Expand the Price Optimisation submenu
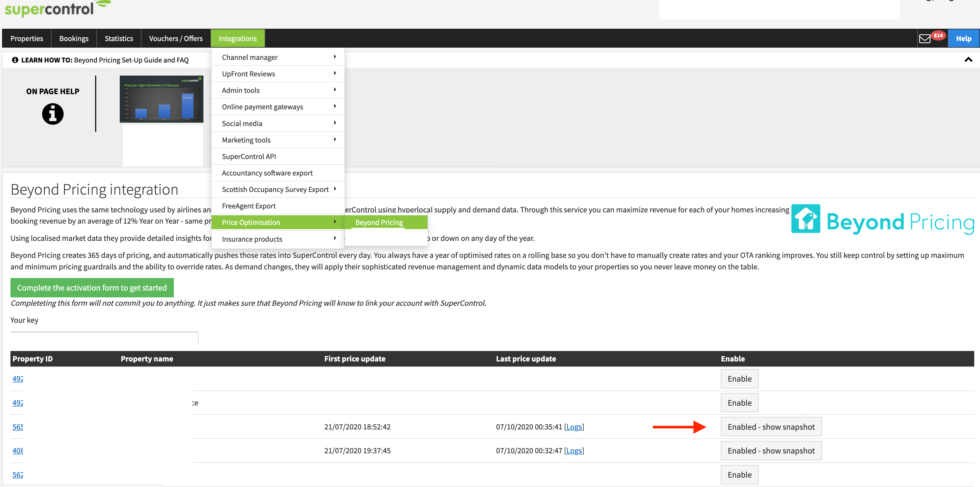This screenshot has height=487, width=980. pyautogui.click(x=278, y=222)
